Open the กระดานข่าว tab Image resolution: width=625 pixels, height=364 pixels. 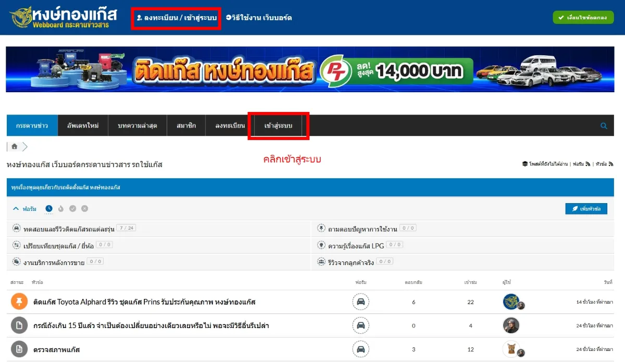(32, 126)
